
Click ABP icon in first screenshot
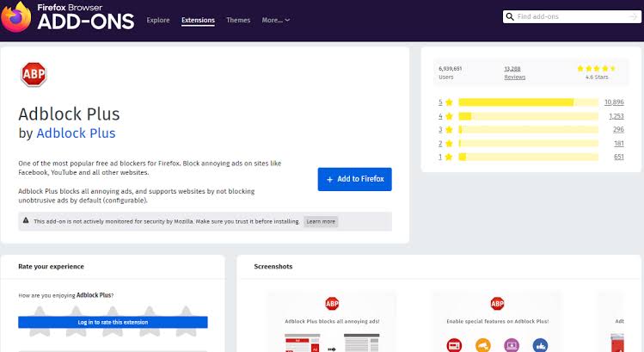[332, 304]
